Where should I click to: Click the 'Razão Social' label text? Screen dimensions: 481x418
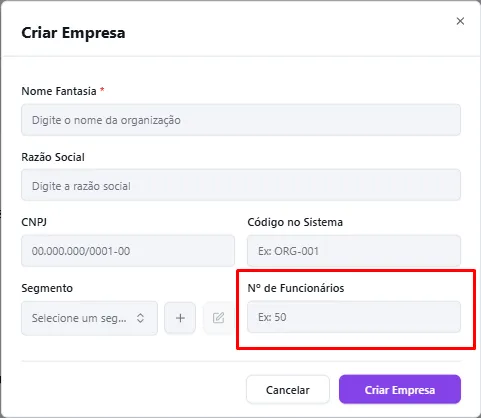click(53, 157)
